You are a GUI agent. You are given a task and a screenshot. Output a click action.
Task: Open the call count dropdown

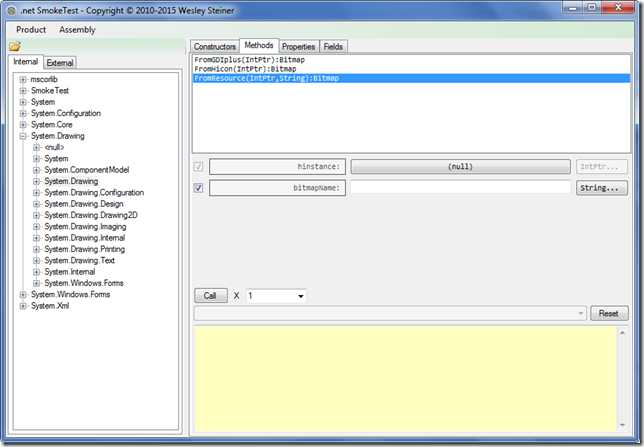(301, 296)
